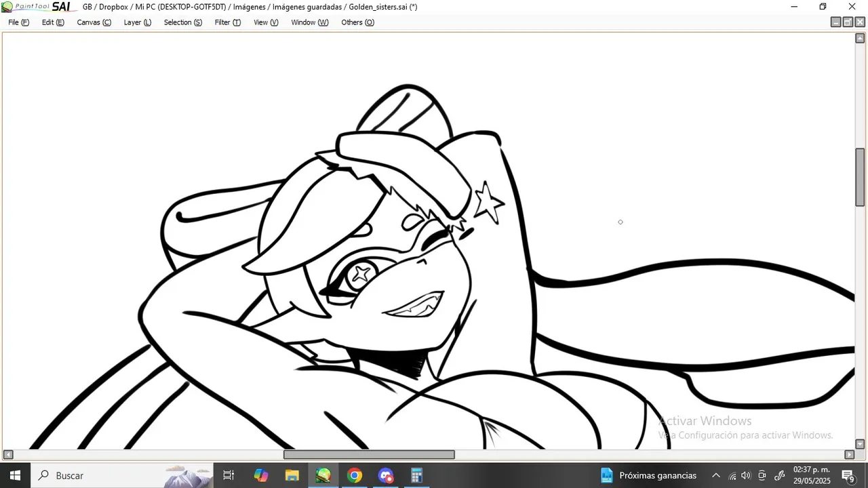Open the Canvas menu
The width and height of the screenshot is (868, 488).
(94, 22)
